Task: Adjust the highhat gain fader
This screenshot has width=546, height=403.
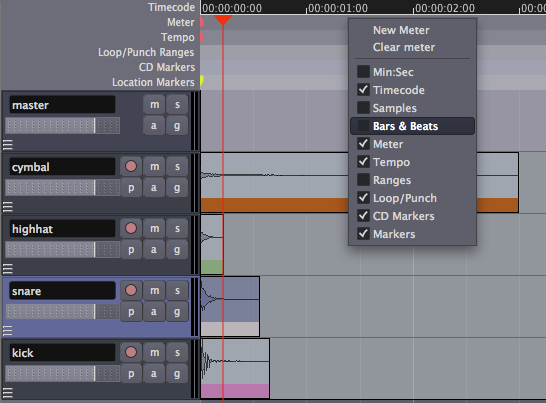Action: pos(63,250)
